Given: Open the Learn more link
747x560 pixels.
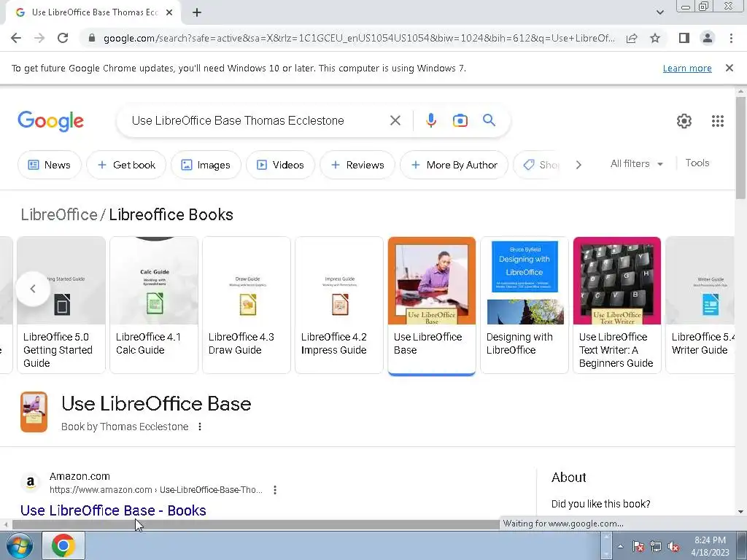Looking at the screenshot, I should pyautogui.click(x=687, y=68).
